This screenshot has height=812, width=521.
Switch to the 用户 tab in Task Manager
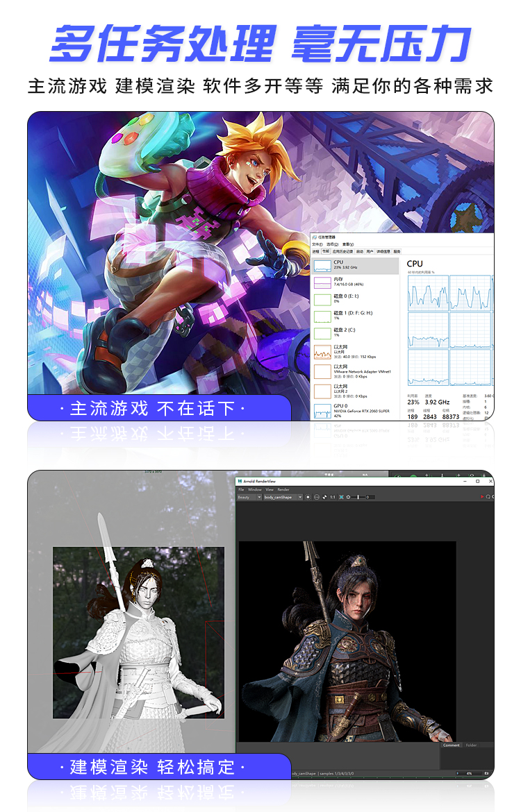pos(370,252)
